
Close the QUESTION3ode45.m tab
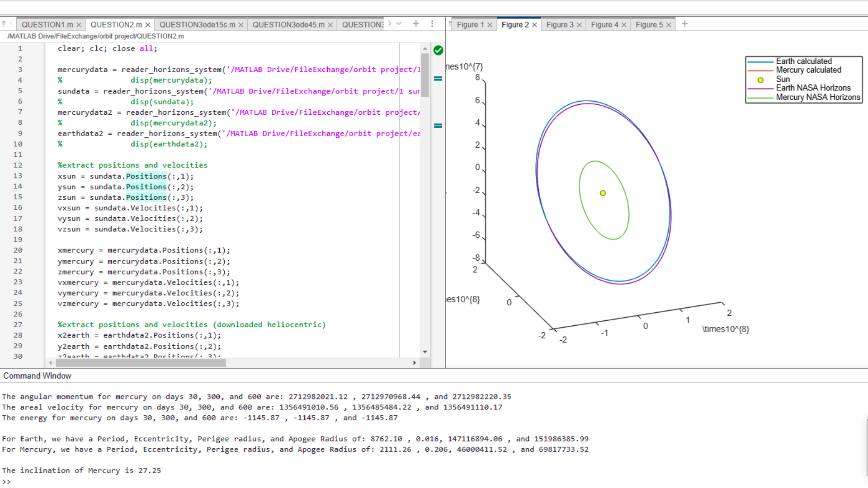tap(330, 25)
